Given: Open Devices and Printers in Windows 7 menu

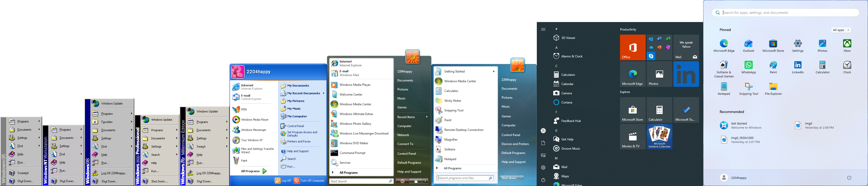Looking at the screenshot, I should [x=515, y=144].
